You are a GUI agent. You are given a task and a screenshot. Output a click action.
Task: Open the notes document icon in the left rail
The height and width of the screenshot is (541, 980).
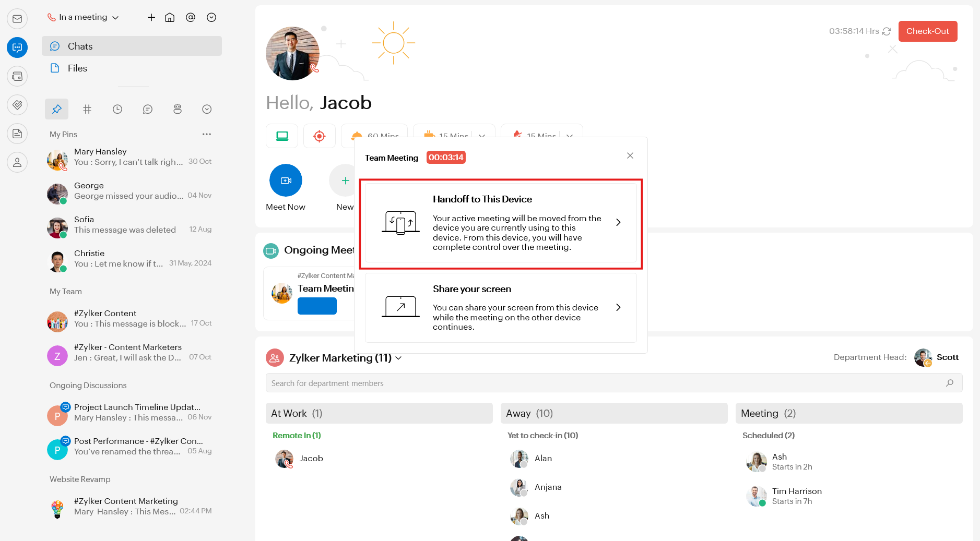pyautogui.click(x=17, y=134)
